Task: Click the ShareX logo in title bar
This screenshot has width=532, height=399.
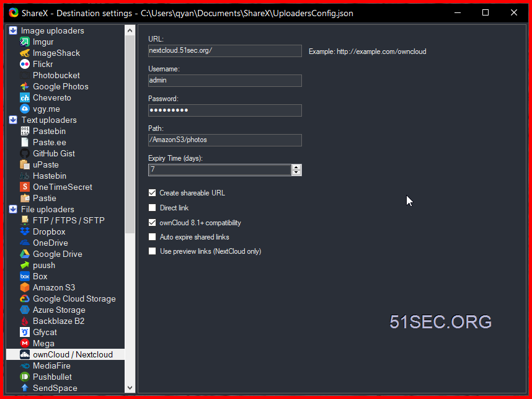Action: (14, 13)
